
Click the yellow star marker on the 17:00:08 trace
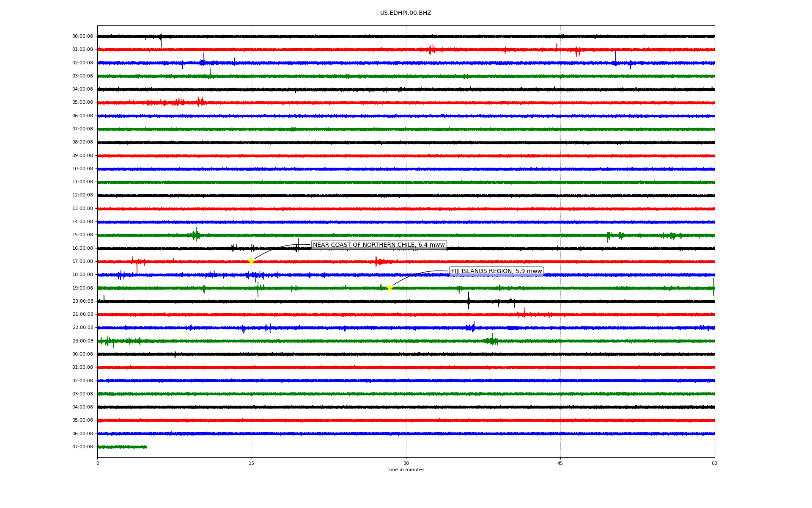point(251,261)
